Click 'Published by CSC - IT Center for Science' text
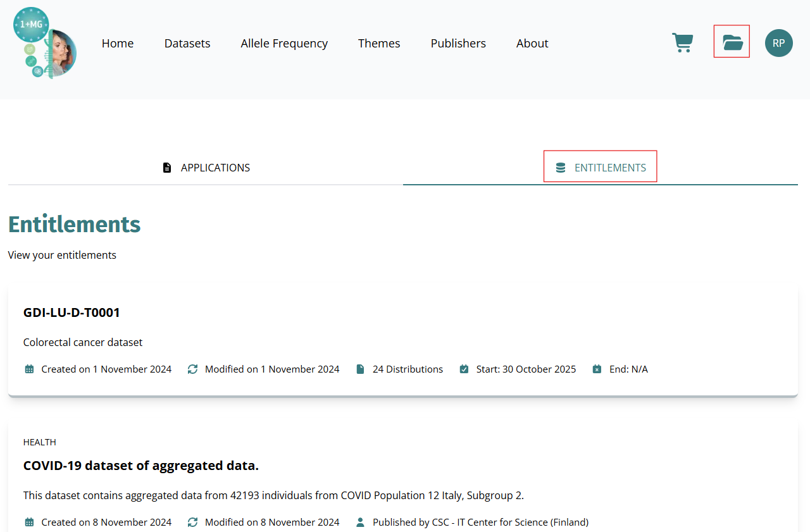810x532 pixels. click(480, 522)
